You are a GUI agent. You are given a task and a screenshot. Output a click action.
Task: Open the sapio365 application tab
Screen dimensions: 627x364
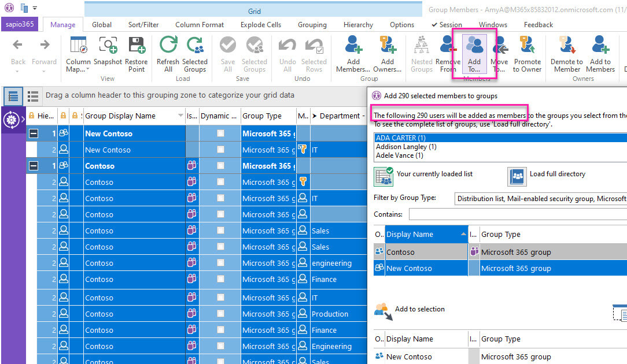point(20,24)
